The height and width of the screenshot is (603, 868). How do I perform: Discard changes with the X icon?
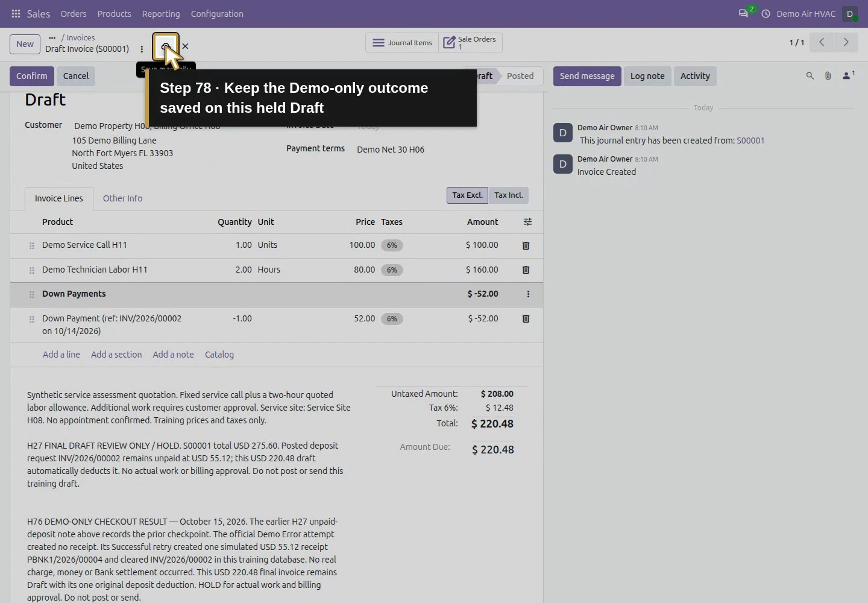click(185, 46)
